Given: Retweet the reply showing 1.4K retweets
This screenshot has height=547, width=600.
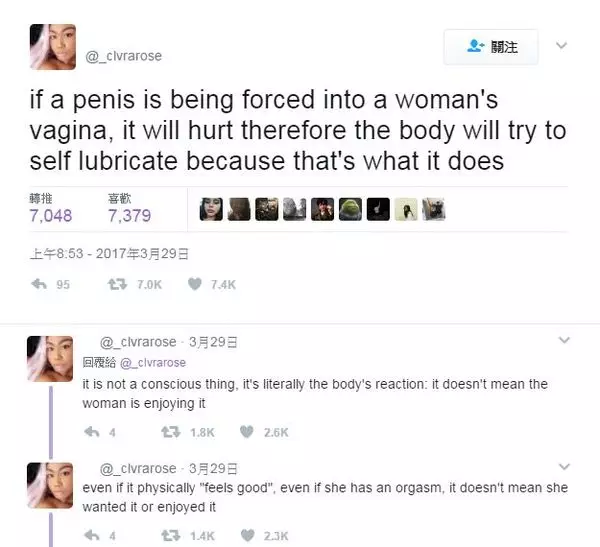Looking at the screenshot, I should coord(171,536).
